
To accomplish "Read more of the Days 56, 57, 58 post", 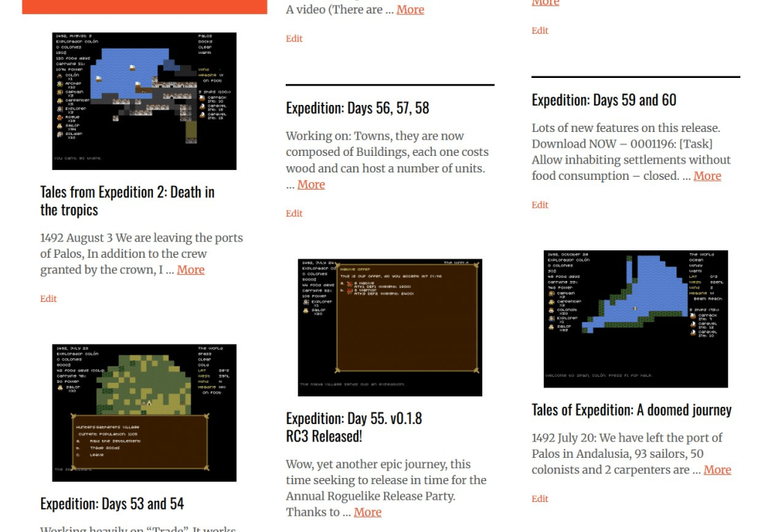I will 311,184.
